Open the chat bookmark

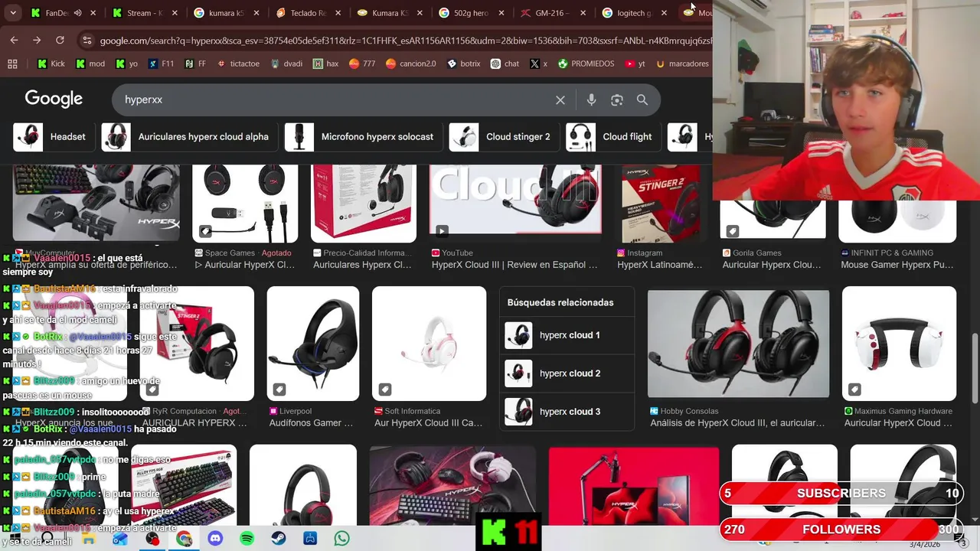point(505,64)
